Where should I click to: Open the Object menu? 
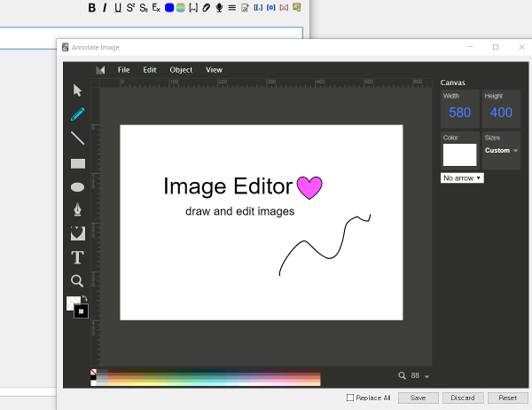pos(181,69)
